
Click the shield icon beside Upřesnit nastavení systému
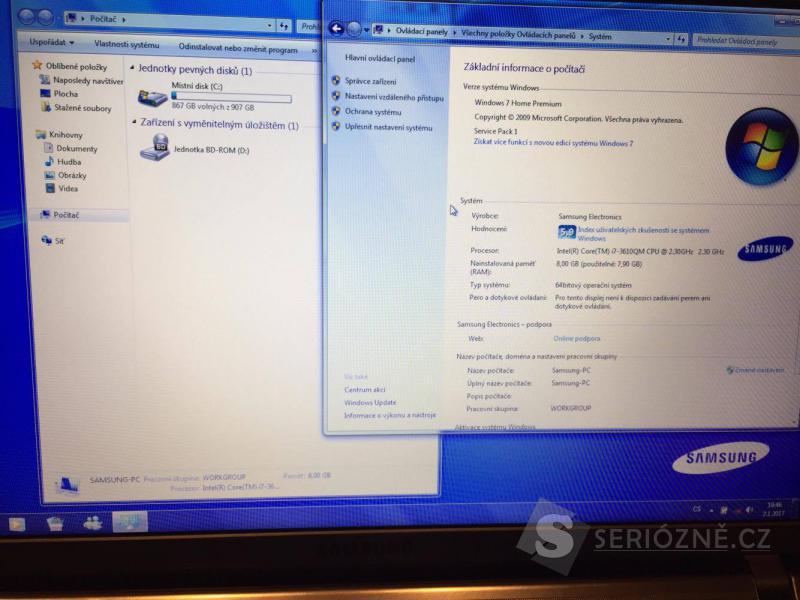pos(336,126)
